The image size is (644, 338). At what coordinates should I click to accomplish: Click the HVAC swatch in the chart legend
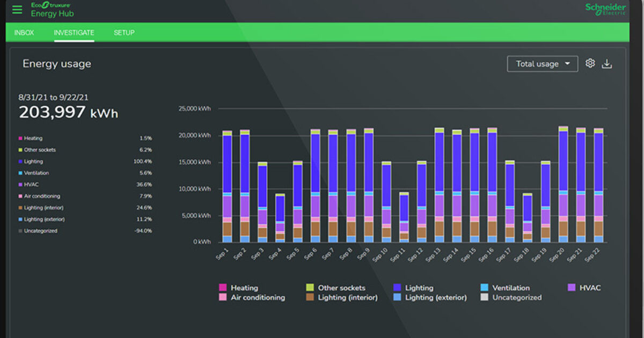click(571, 288)
